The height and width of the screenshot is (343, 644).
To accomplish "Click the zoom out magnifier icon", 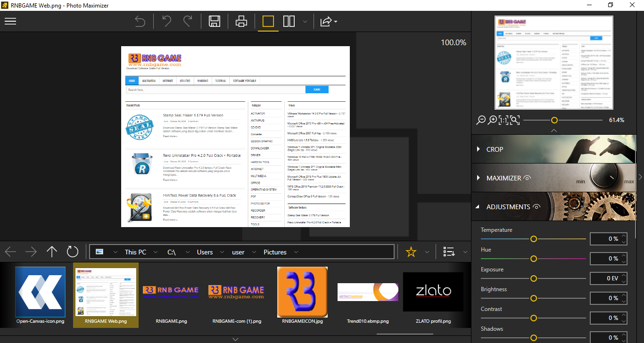I will [481, 120].
